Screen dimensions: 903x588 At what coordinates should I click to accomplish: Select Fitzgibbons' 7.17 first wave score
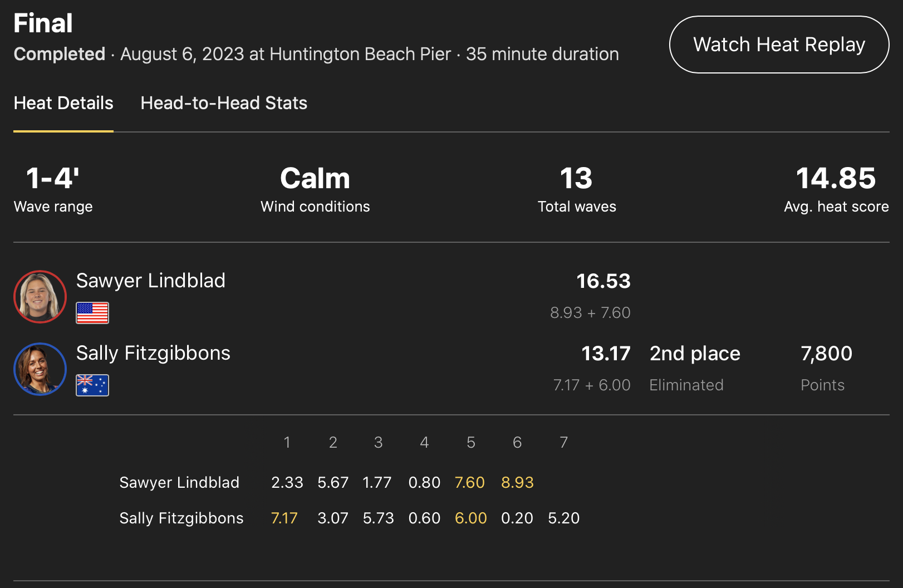pos(284,518)
